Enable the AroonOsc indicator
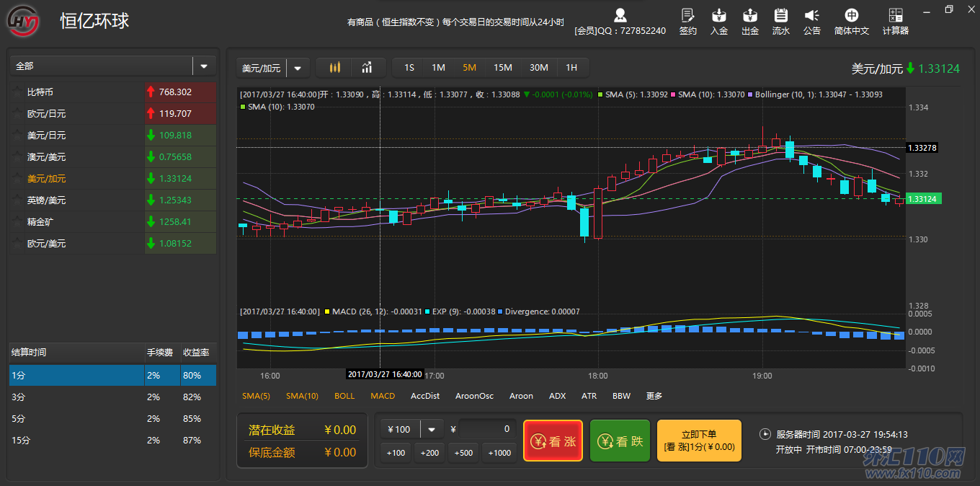The width and height of the screenshot is (980, 486). pyautogui.click(x=474, y=396)
